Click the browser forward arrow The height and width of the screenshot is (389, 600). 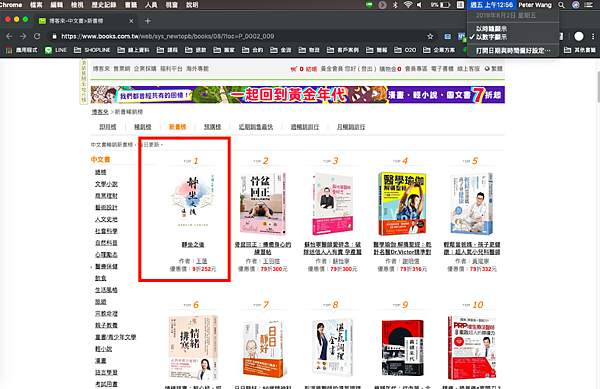click(x=23, y=36)
